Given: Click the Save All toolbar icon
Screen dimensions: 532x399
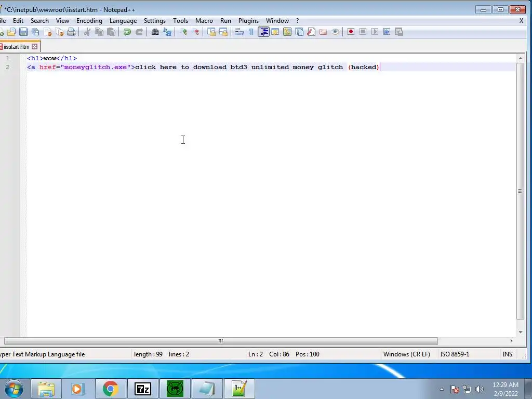Looking at the screenshot, I should pyautogui.click(x=35, y=32).
